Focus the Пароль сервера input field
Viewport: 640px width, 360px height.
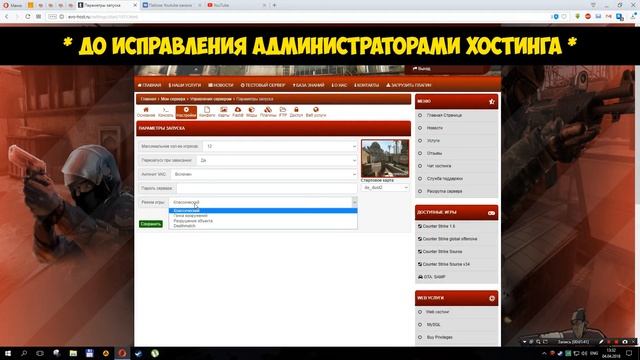pos(267,188)
